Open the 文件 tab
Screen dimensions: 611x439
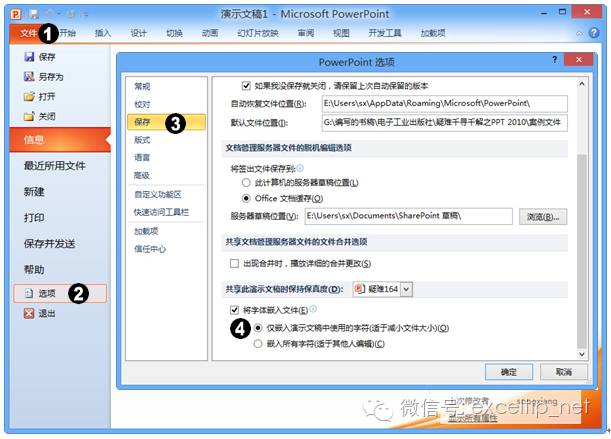pos(28,33)
